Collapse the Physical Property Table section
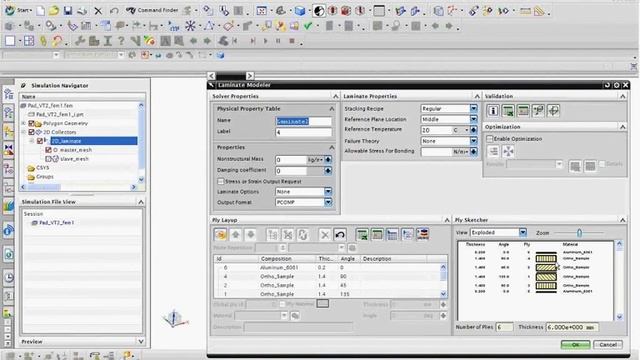 point(331,109)
